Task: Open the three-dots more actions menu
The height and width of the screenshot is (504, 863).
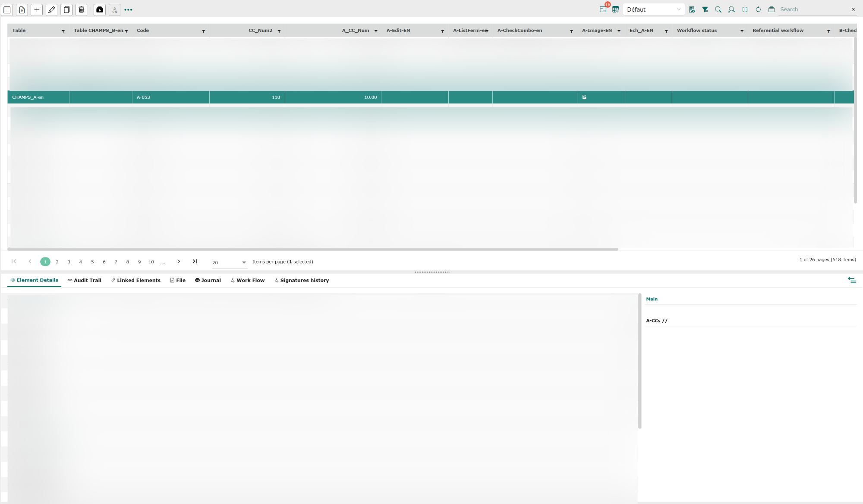Action: [128, 9]
